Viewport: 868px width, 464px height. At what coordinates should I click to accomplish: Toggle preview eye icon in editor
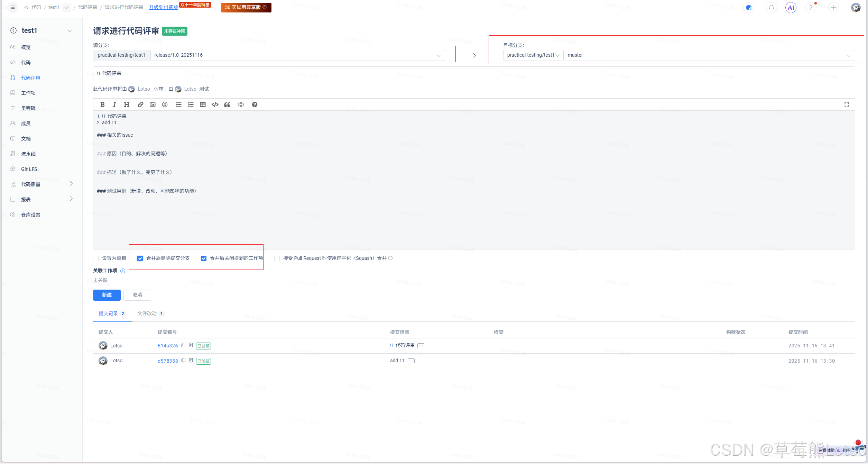[x=241, y=104]
